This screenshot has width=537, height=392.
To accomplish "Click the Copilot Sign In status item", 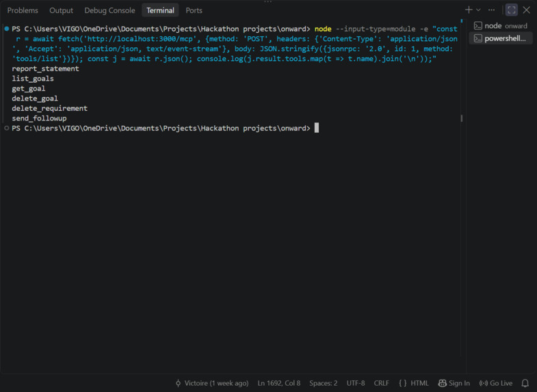I will tap(454, 383).
